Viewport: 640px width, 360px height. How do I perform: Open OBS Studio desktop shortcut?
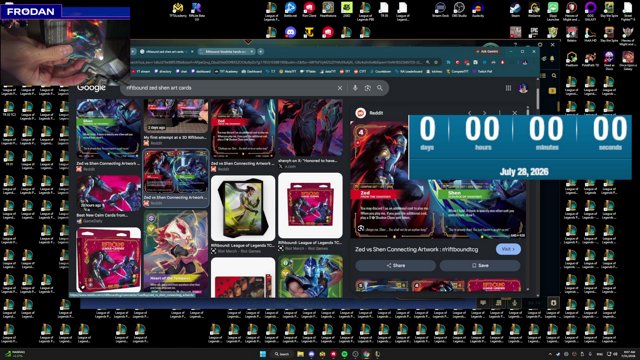pos(459,10)
